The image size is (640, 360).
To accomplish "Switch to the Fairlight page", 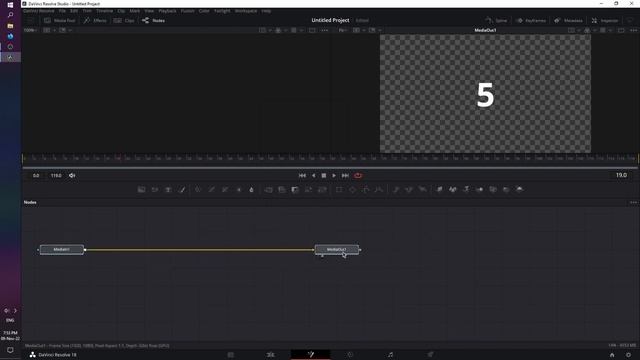I will pos(390,355).
